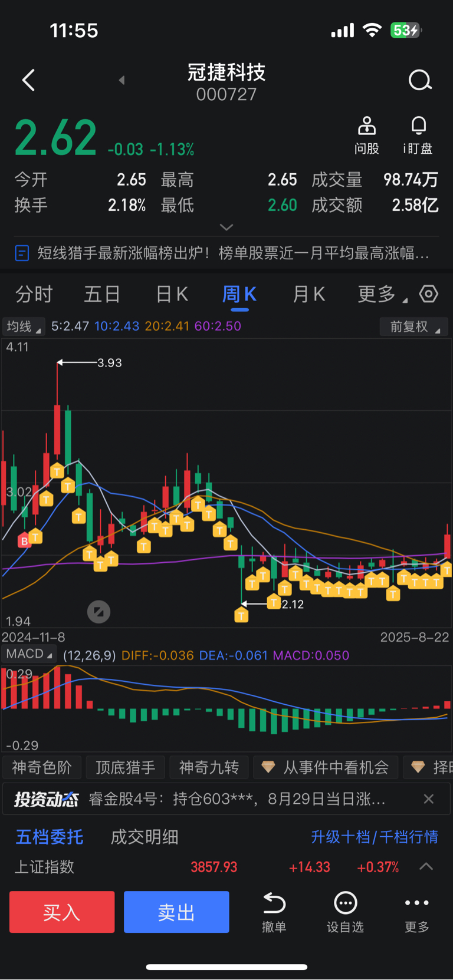Tap the 设自选 add to watchlist icon
Viewport: 453px width, 980px height.
346,913
